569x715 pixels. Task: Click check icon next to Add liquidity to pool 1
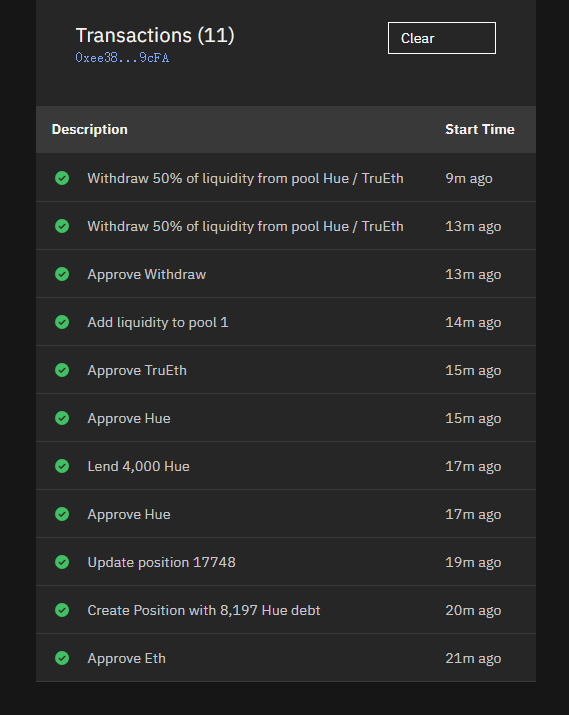pos(62,322)
